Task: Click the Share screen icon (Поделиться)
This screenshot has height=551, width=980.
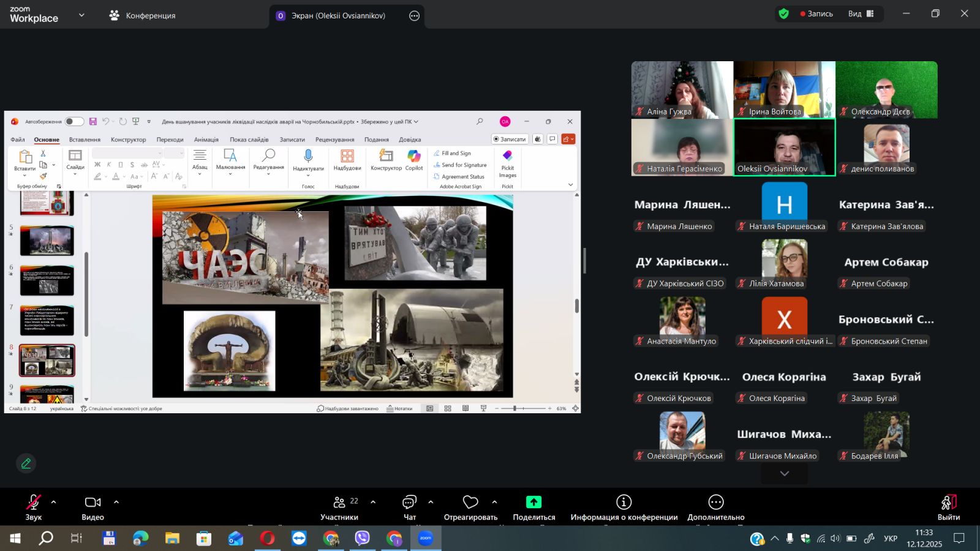Action: click(x=533, y=502)
